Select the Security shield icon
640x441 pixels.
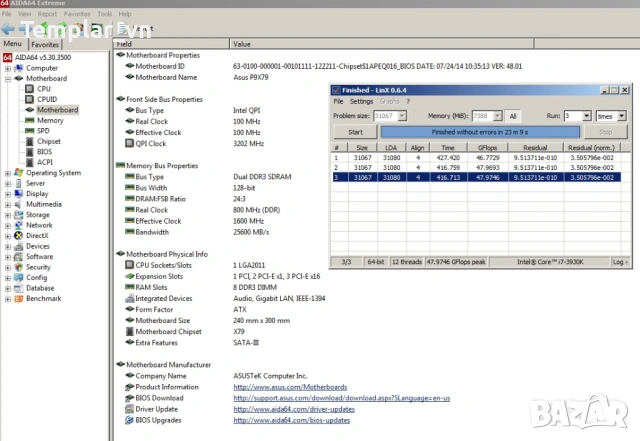[x=19, y=267]
